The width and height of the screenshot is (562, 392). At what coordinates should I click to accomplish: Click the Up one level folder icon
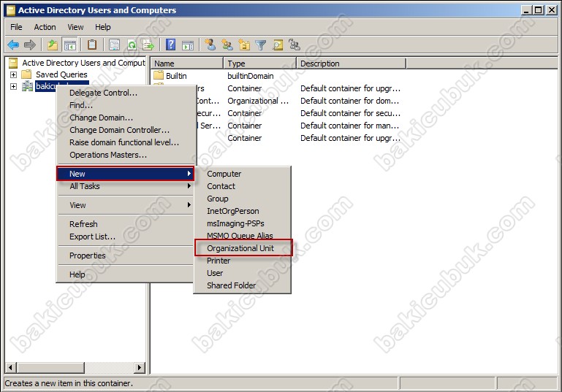53,45
